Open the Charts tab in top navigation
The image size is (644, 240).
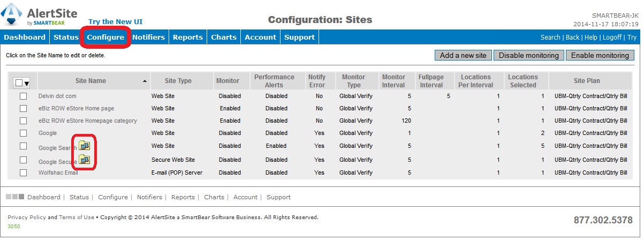pos(224,37)
